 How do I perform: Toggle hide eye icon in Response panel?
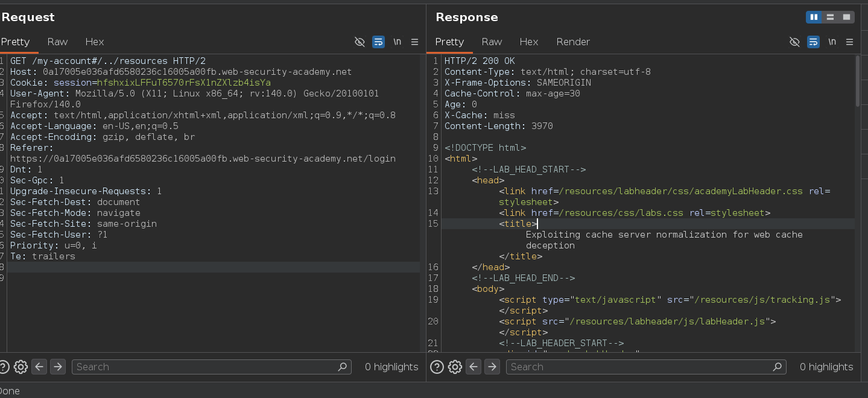tap(795, 42)
